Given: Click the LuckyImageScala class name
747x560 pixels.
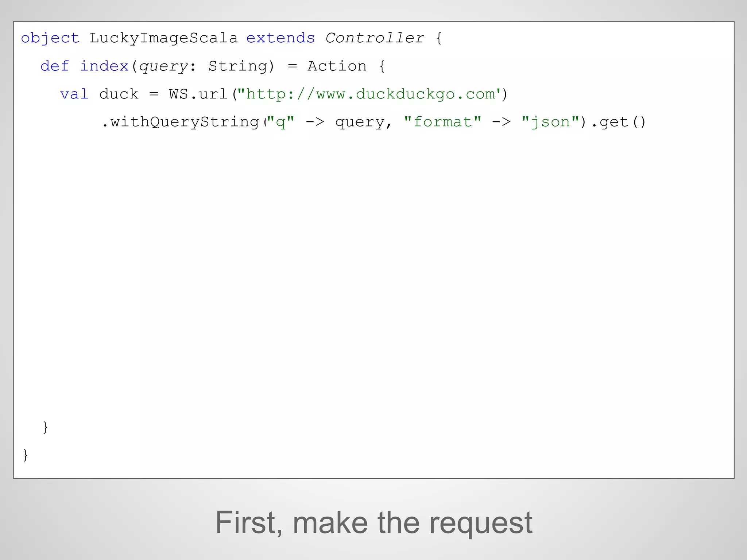Looking at the screenshot, I should pos(163,38).
